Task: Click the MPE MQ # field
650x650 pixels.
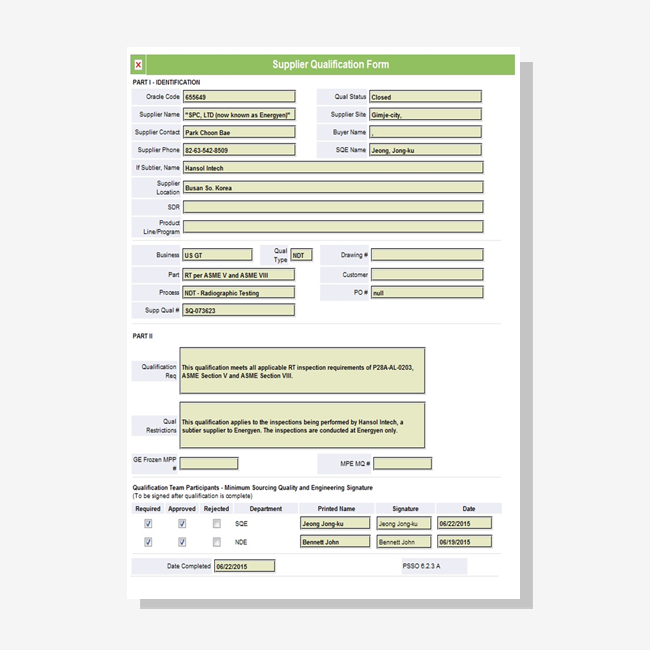Action: pyautogui.click(x=403, y=463)
